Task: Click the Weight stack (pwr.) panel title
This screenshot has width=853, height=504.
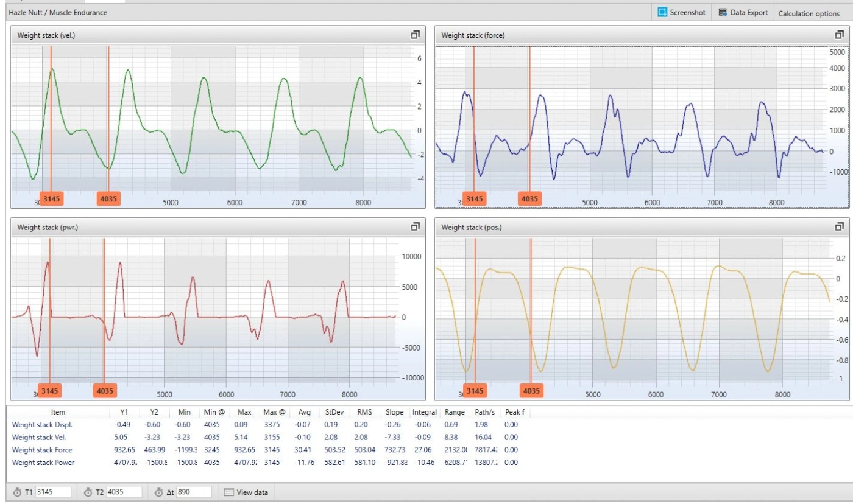Action: [48, 227]
